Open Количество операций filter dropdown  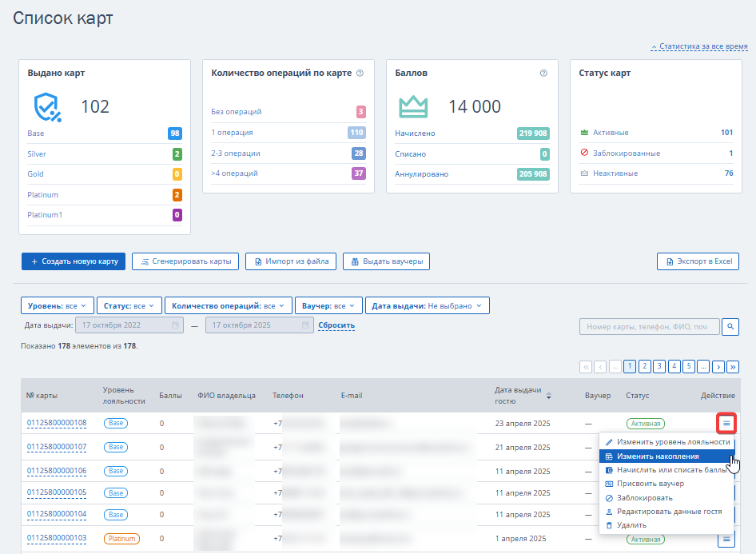click(228, 305)
